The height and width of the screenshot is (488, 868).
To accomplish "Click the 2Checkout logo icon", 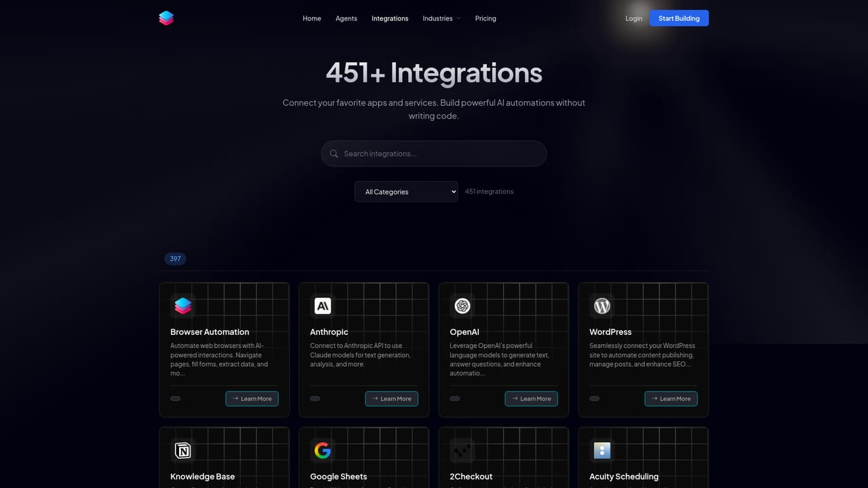I will (462, 451).
